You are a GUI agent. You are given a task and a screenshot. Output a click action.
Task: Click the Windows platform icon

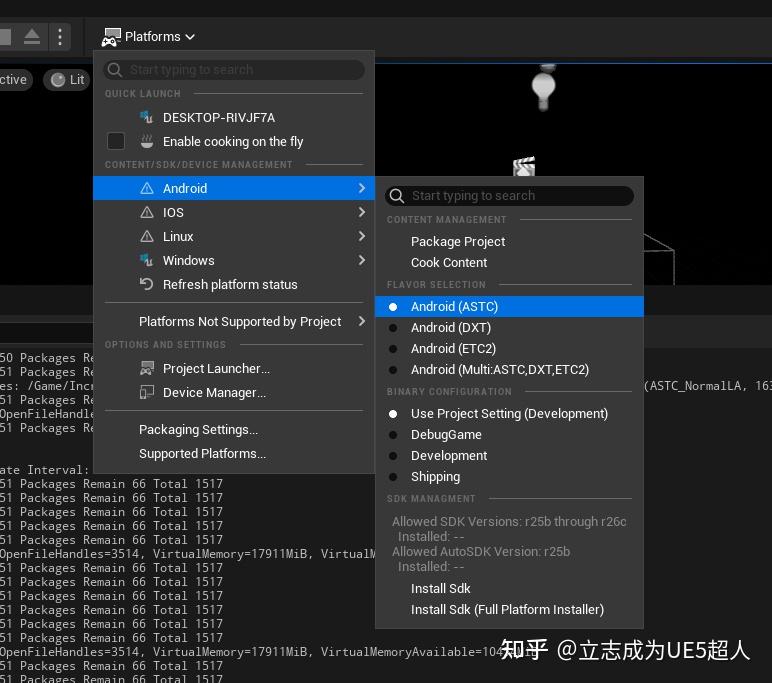[146, 260]
